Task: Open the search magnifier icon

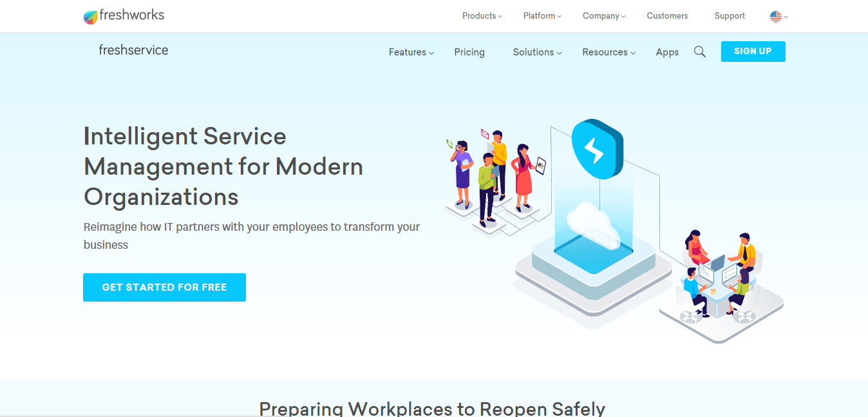Action: (700, 52)
